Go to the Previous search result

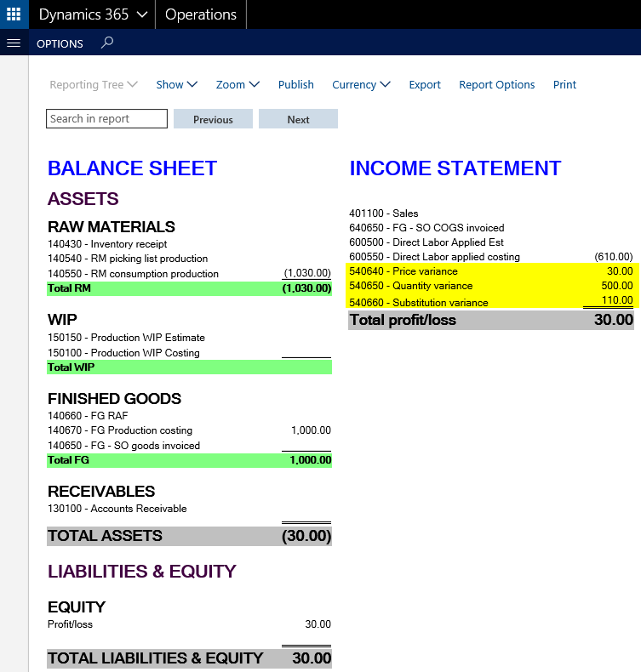coord(213,119)
